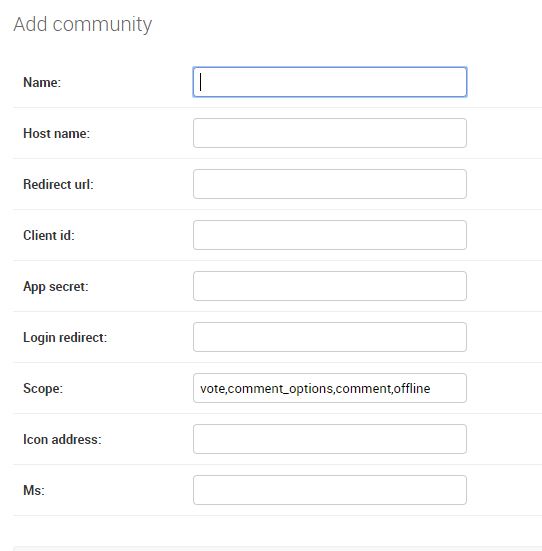The image size is (542, 551).
Task: Select the Redirect url input field
Action: click(x=330, y=184)
